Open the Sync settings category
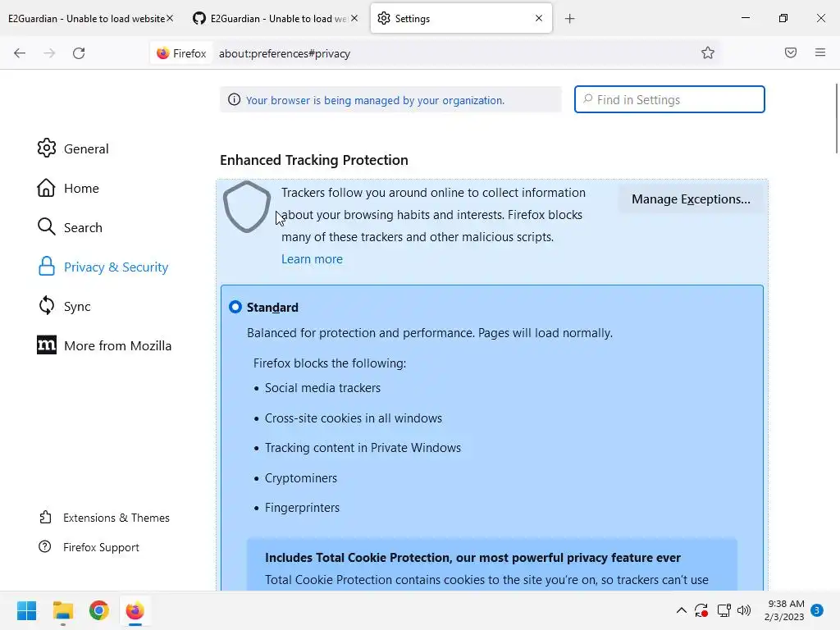This screenshot has width=840, height=630. click(x=77, y=307)
